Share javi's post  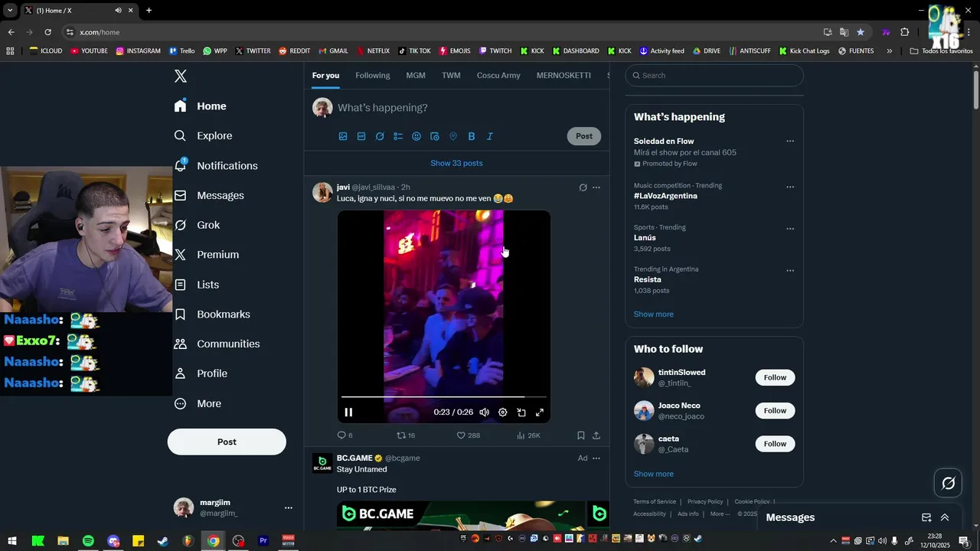coord(596,435)
